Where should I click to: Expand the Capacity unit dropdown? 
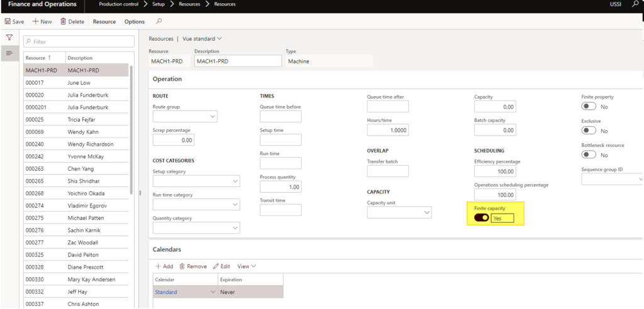(426, 212)
